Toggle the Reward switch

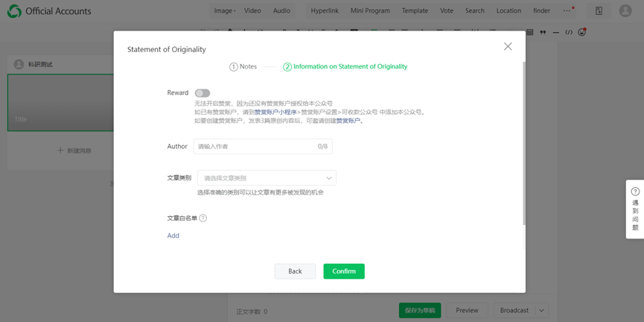pyautogui.click(x=202, y=93)
